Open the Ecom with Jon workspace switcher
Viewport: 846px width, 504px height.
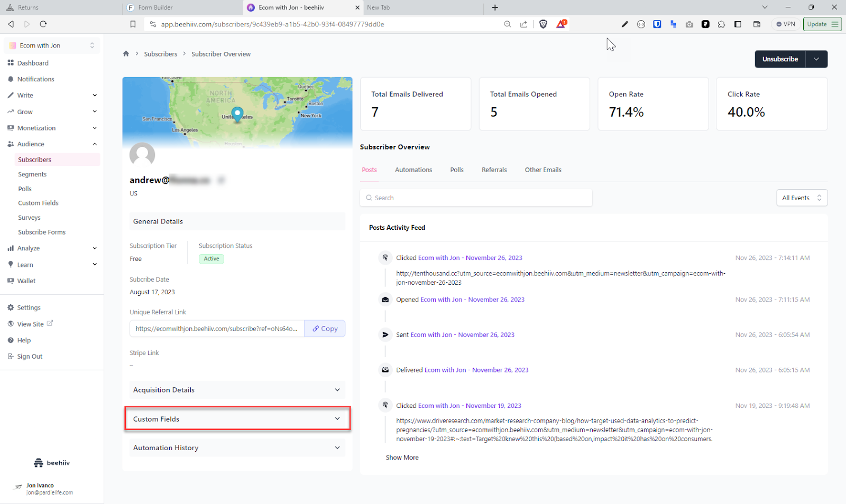pos(52,45)
